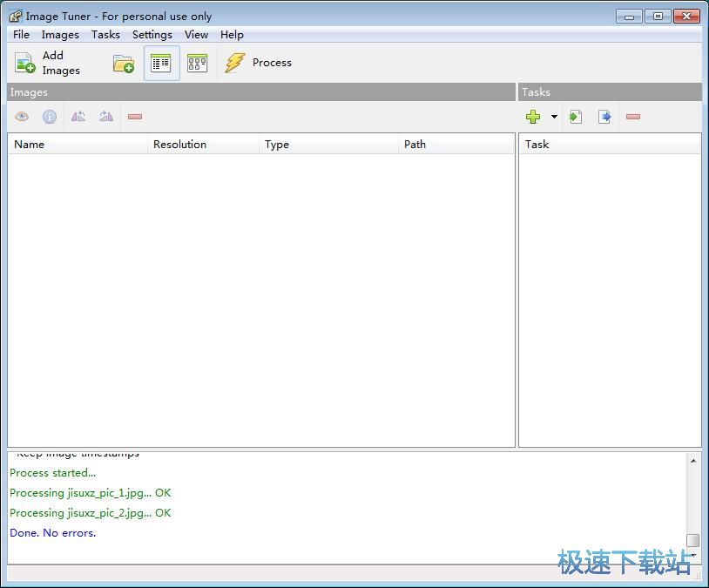This screenshot has height=588, width=709.
Task: Click the image preview eye icon
Action: click(22, 117)
